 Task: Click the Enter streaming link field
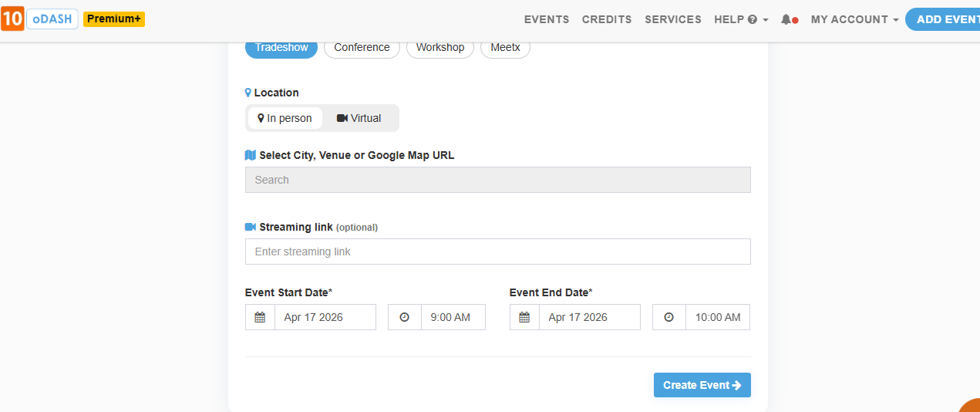497,252
